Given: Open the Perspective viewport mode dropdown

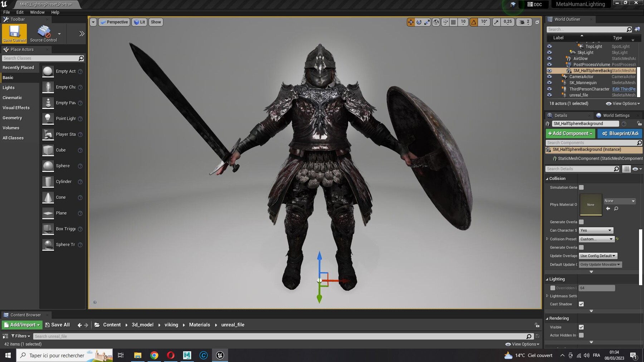Looking at the screenshot, I should 114,22.
